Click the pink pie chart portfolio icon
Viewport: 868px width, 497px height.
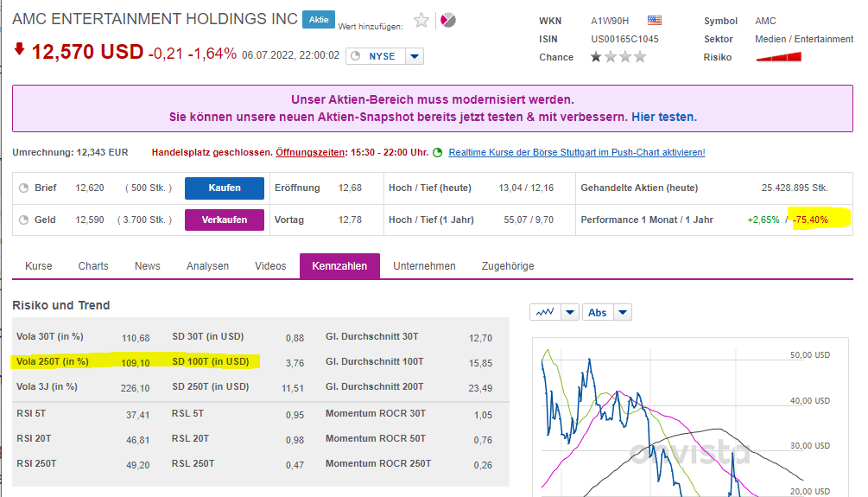pos(448,21)
